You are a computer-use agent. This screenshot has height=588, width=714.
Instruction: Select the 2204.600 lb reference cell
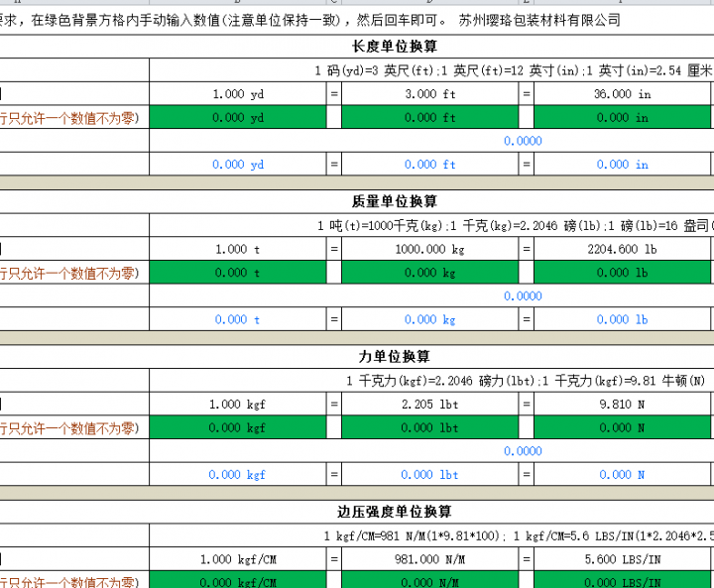623,249
